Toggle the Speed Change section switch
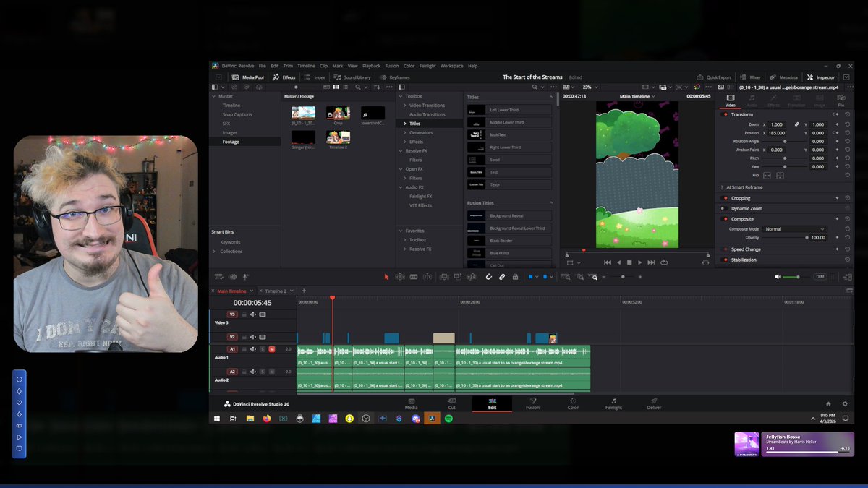This screenshot has height=488, width=868. point(726,249)
